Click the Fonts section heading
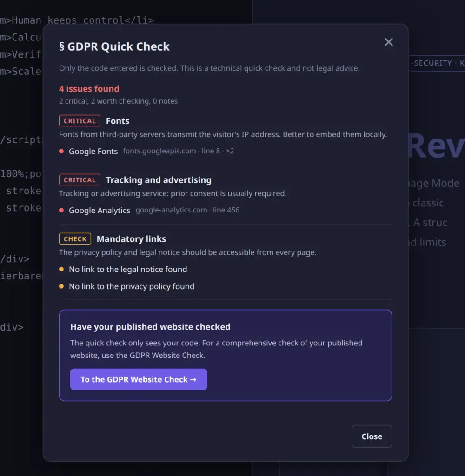The width and height of the screenshot is (465, 476). click(x=118, y=121)
